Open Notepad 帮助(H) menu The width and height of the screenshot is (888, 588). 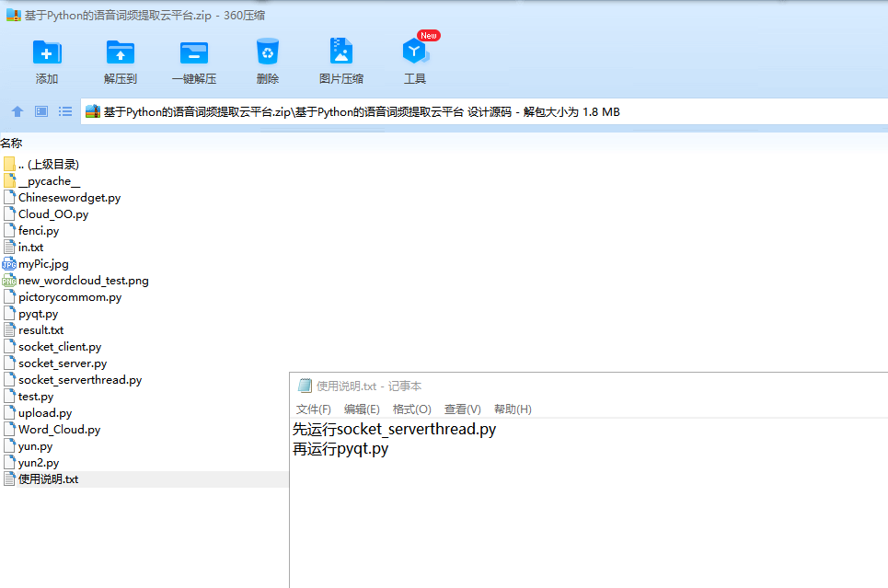[x=513, y=409]
